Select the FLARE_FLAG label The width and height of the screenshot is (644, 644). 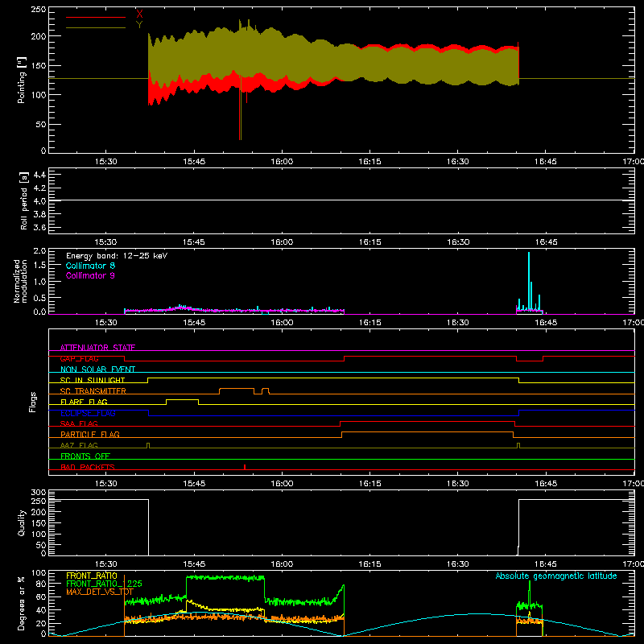coord(84,402)
